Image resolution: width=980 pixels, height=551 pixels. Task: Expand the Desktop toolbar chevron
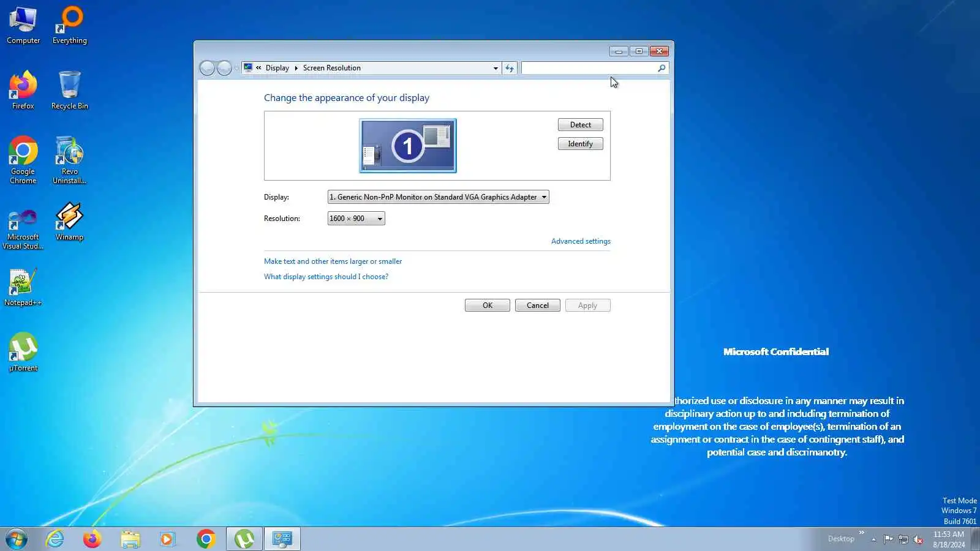click(x=861, y=533)
